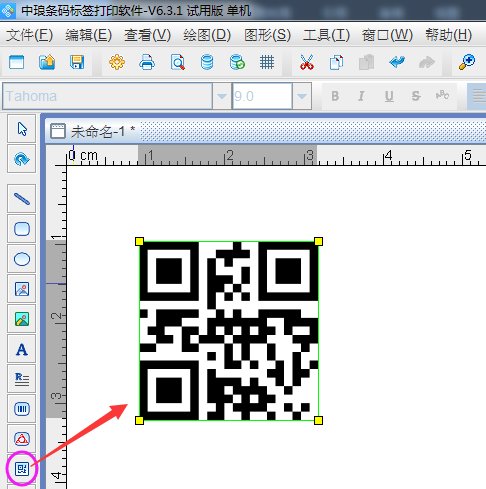The height and width of the screenshot is (489, 486).
Task: Open print preview magnifier icon
Action: point(178,62)
